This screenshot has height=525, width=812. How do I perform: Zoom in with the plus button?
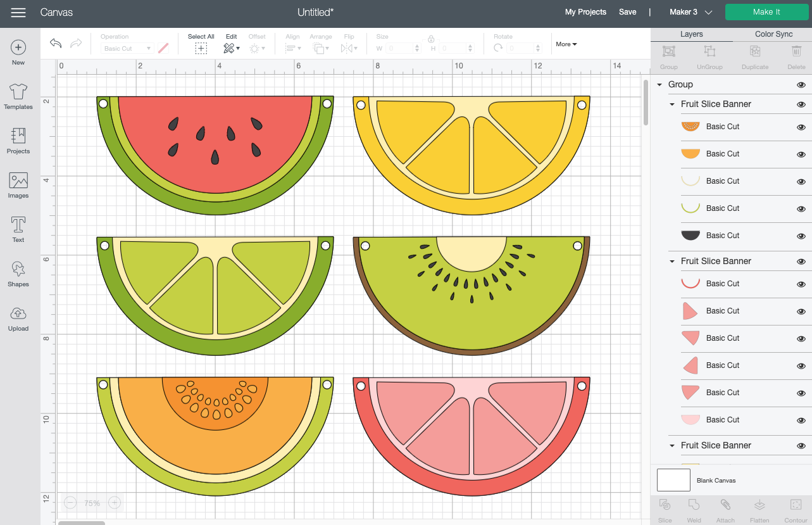pos(115,503)
